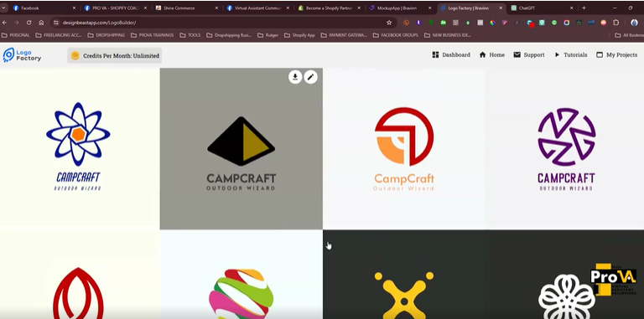Viewport: 644px width, 319px height.
Task: Select the blue atom CampCraft logo
Action: [78, 147]
